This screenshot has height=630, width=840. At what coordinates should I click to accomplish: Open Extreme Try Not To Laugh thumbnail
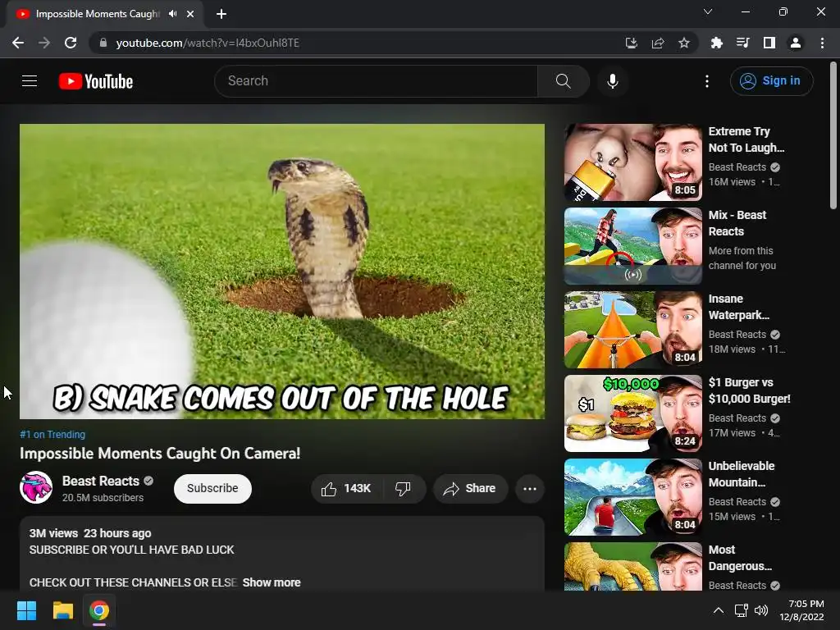tap(633, 163)
